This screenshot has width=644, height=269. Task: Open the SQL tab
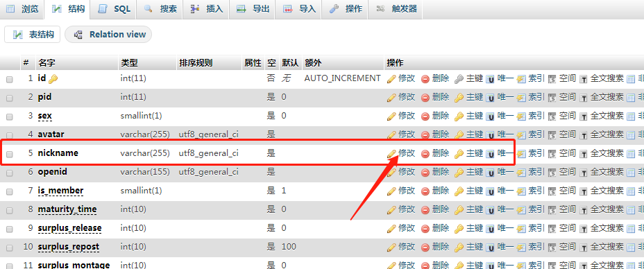115,9
